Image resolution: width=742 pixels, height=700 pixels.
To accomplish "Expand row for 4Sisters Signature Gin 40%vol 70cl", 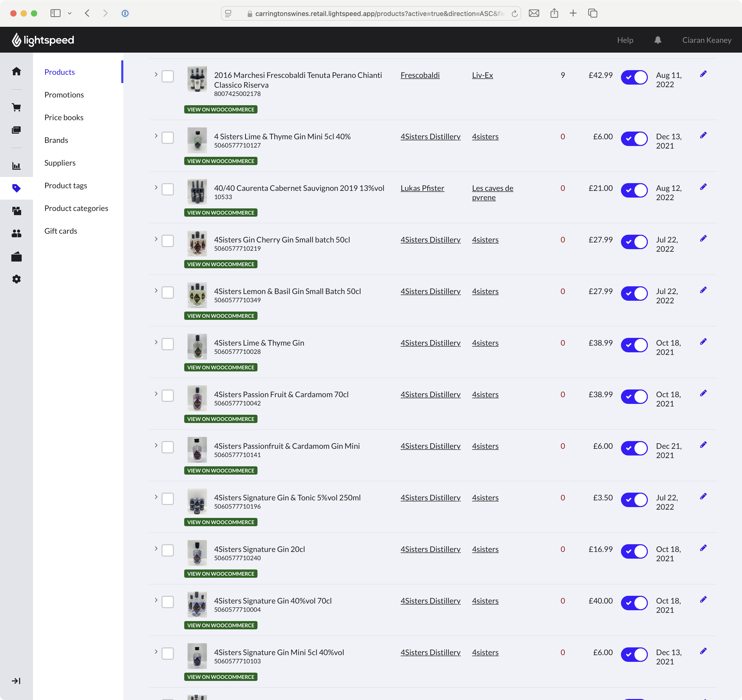I will coord(156,600).
